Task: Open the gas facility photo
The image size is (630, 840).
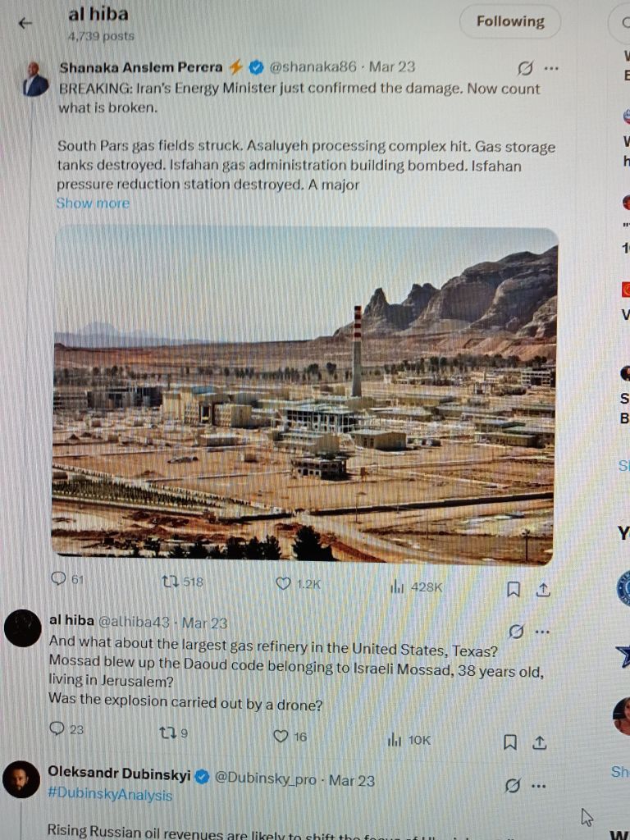Action: (x=304, y=395)
